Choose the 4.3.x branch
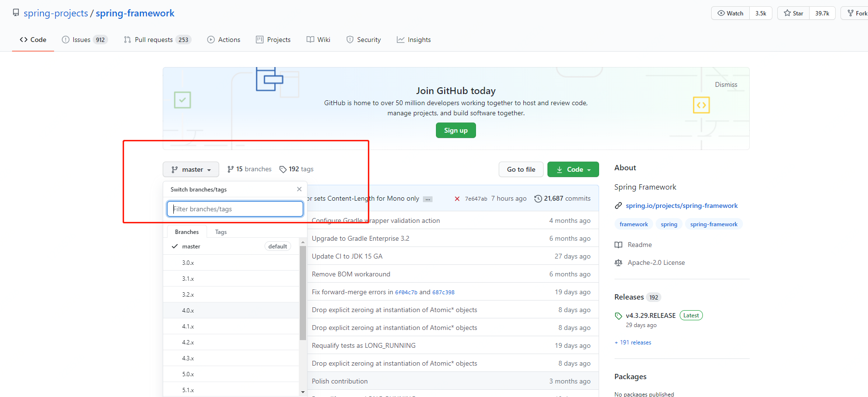868x397 pixels. [x=231, y=358]
